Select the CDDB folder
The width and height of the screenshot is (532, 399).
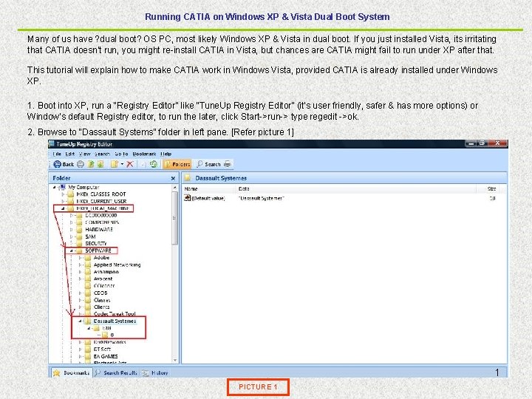pos(100,293)
